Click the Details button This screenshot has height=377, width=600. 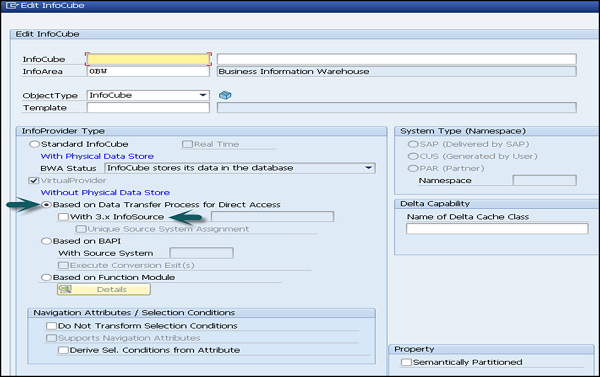point(104,289)
